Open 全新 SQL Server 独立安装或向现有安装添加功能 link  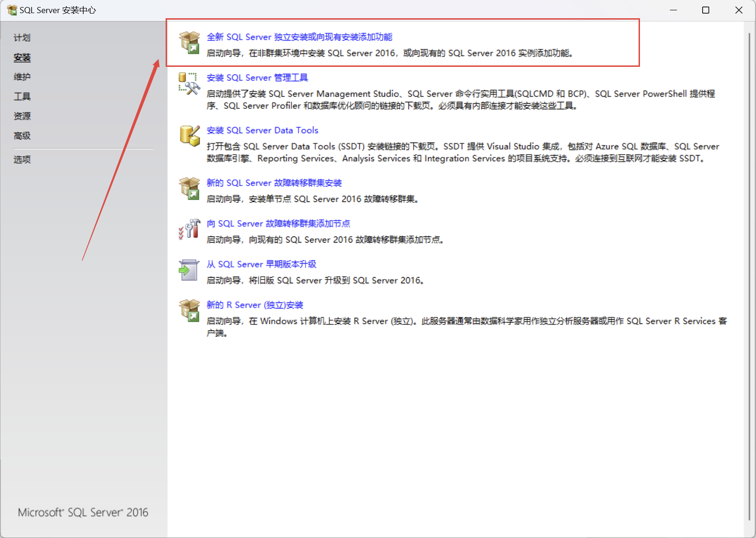tap(299, 37)
